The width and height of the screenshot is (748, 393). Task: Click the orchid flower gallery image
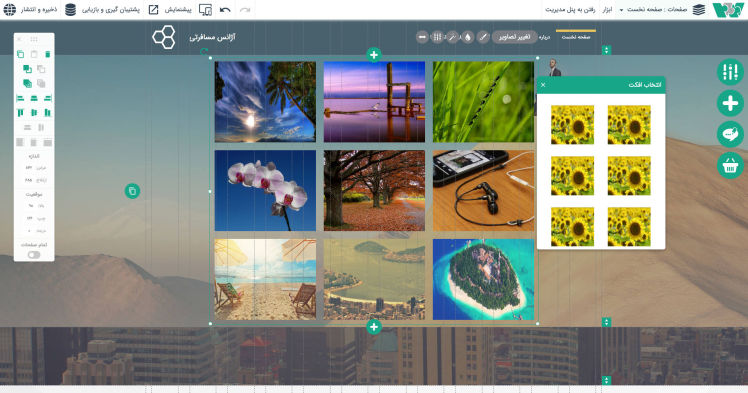(265, 191)
